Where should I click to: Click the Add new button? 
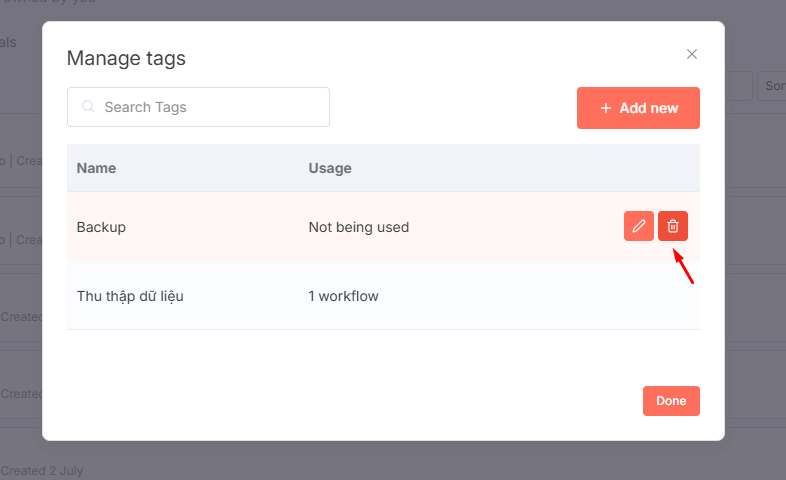pos(638,108)
